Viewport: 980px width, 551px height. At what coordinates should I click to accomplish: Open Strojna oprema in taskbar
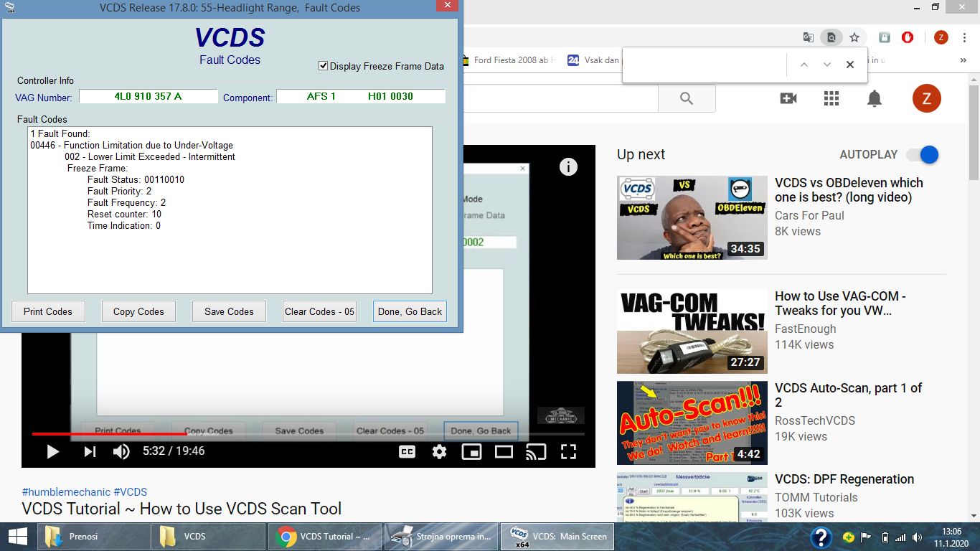coord(440,536)
